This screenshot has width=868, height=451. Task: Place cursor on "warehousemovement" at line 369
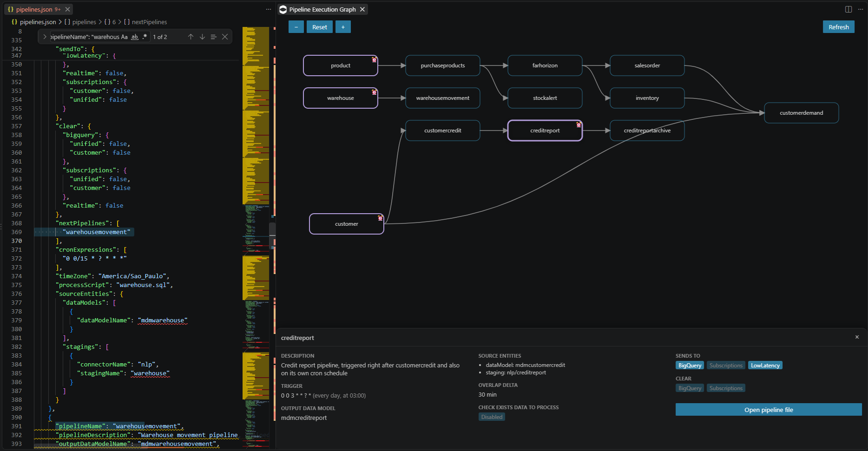coord(97,232)
